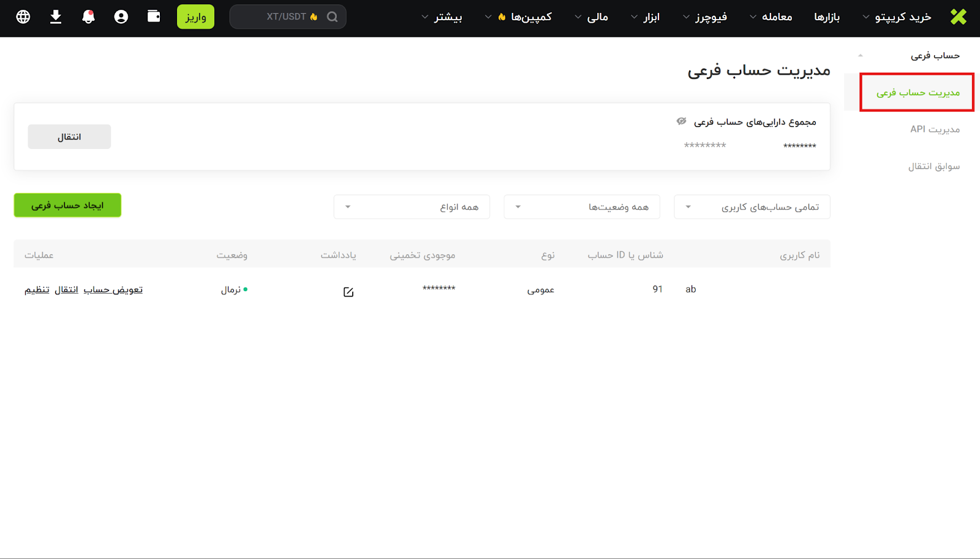Open the user profile icon
The image size is (980, 559).
coord(121,17)
